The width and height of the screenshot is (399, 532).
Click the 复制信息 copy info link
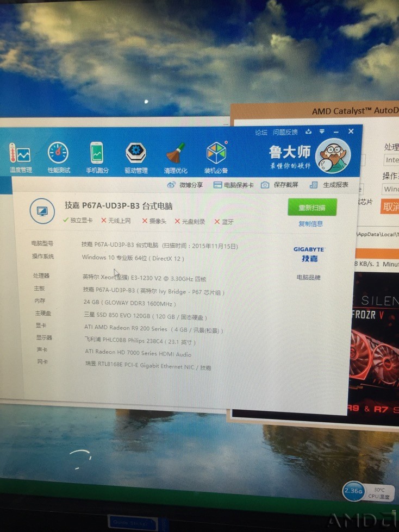pyautogui.click(x=311, y=224)
